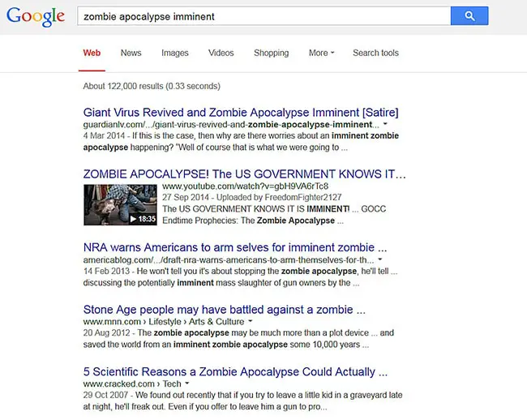Screen dimensions: 527x420
Task: Click 'Uploaded by FreedomFighter2127' text
Action: pyautogui.click(x=279, y=197)
